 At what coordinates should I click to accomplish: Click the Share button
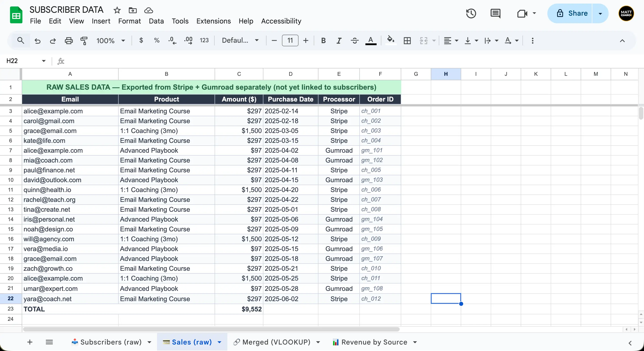click(578, 13)
